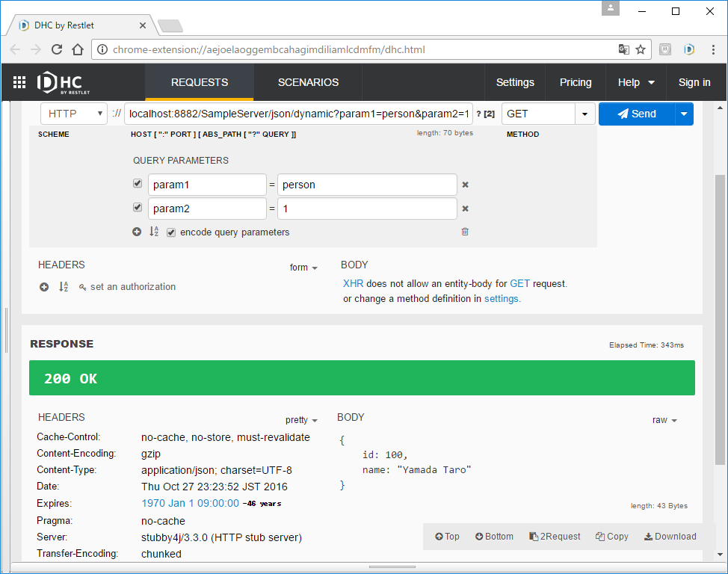Reload the current page
This screenshot has height=574, width=728.
[x=57, y=49]
